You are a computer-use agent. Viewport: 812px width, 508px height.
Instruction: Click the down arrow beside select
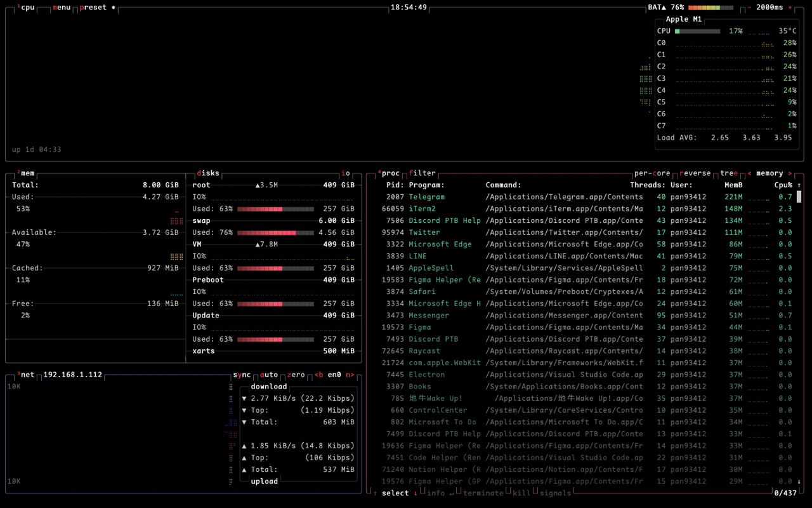(x=416, y=493)
